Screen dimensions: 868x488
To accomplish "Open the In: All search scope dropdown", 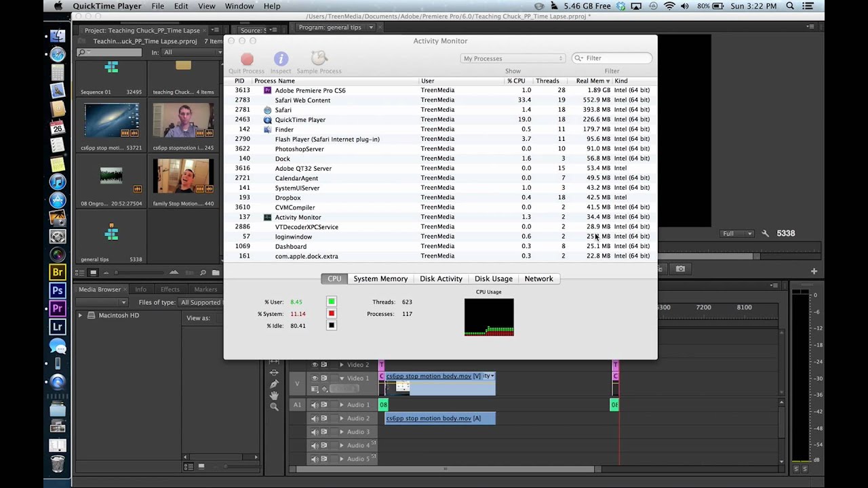I will point(192,52).
